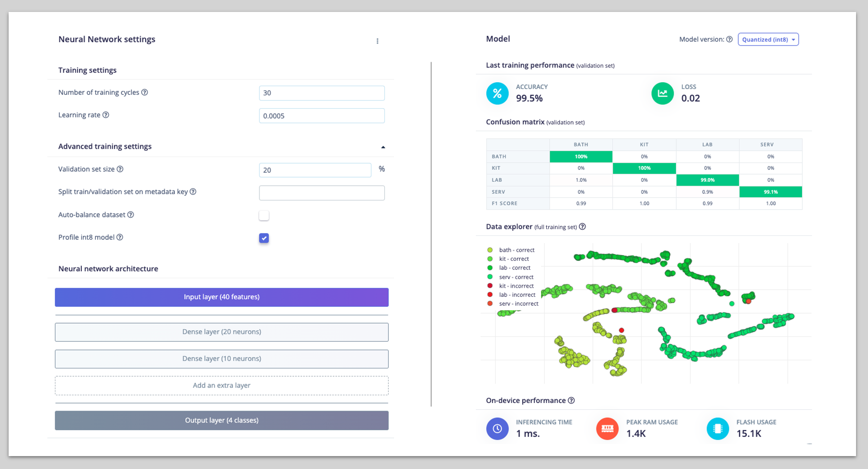Viewport: 868px width, 469px height.
Task: Toggle the 'lab - incorrect' legend color dot
Action: pos(490,295)
